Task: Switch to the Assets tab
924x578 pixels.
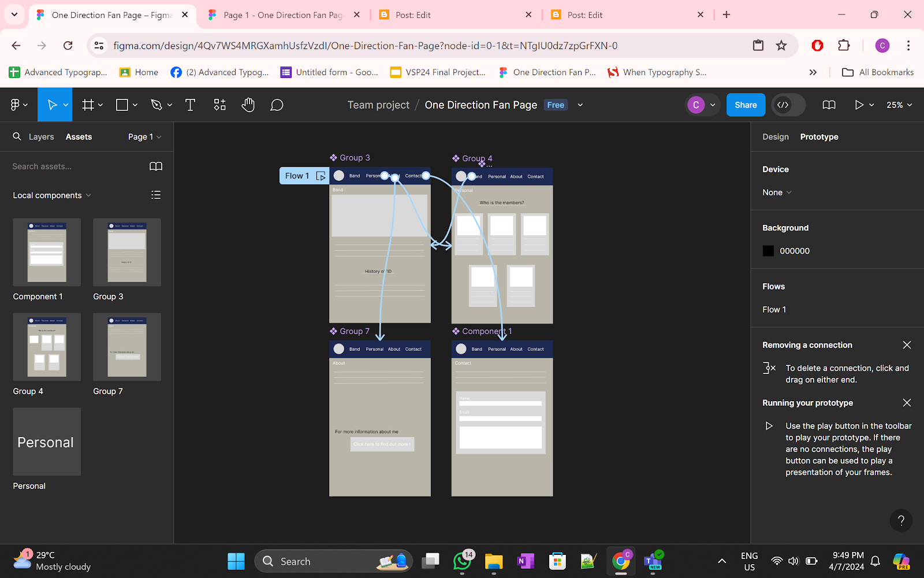Action: (79, 136)
